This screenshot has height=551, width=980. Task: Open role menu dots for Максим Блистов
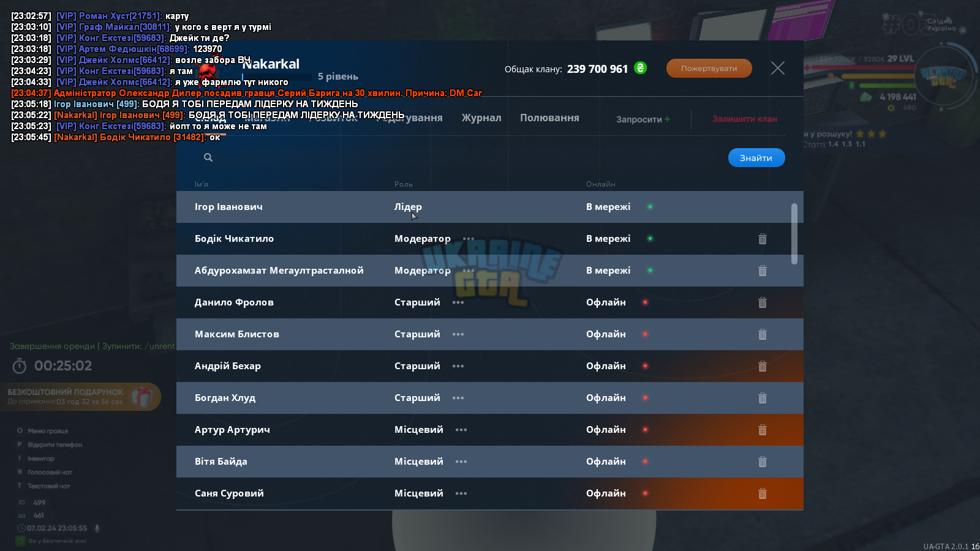tap(458, 334)
